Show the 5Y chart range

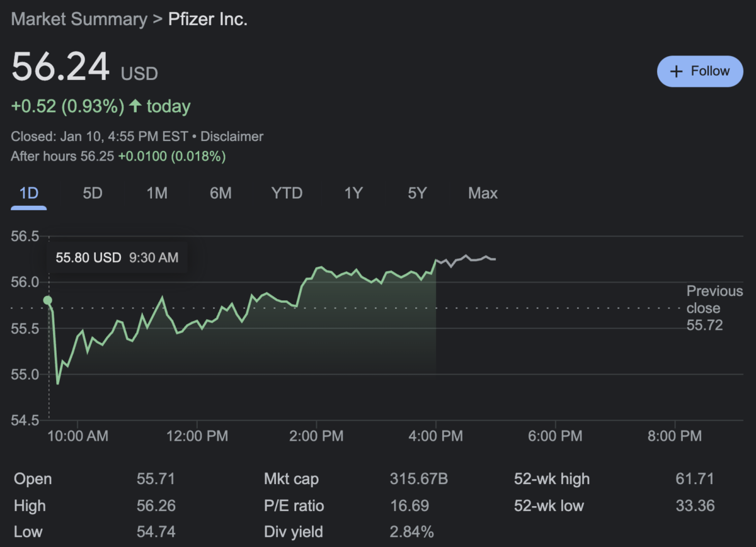(x=417, y=193)
